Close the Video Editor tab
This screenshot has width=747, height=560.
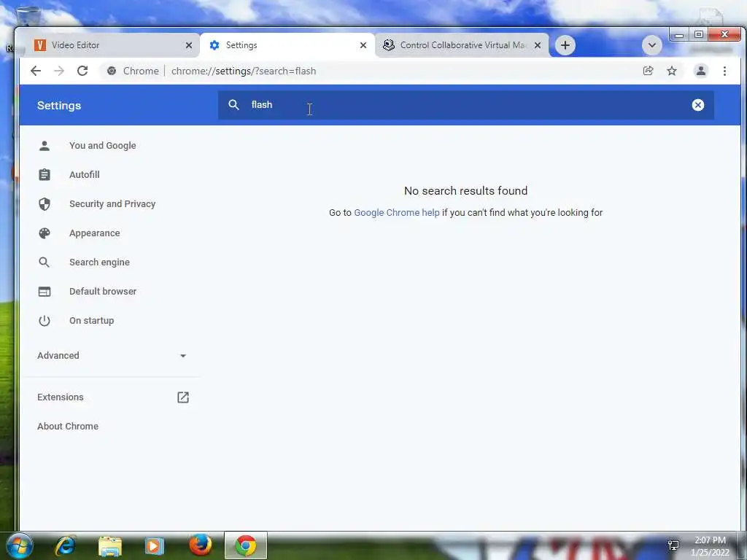pos(189,45)
